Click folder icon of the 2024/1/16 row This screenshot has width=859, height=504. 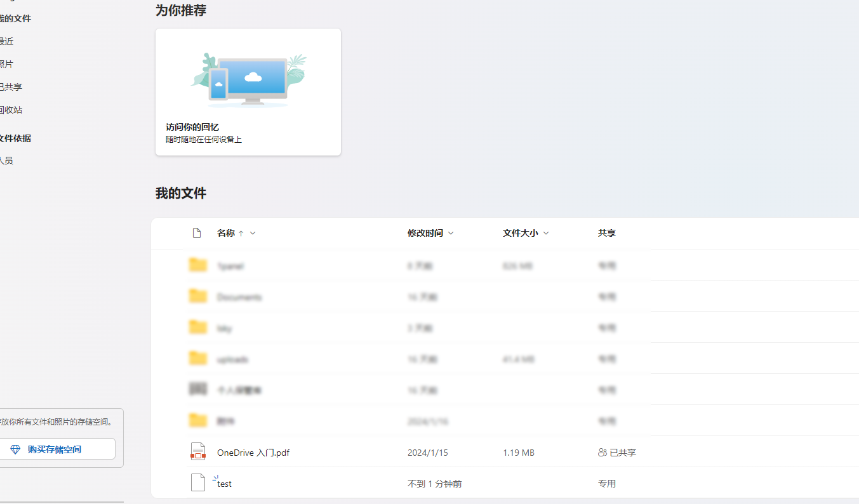(198, 421)
